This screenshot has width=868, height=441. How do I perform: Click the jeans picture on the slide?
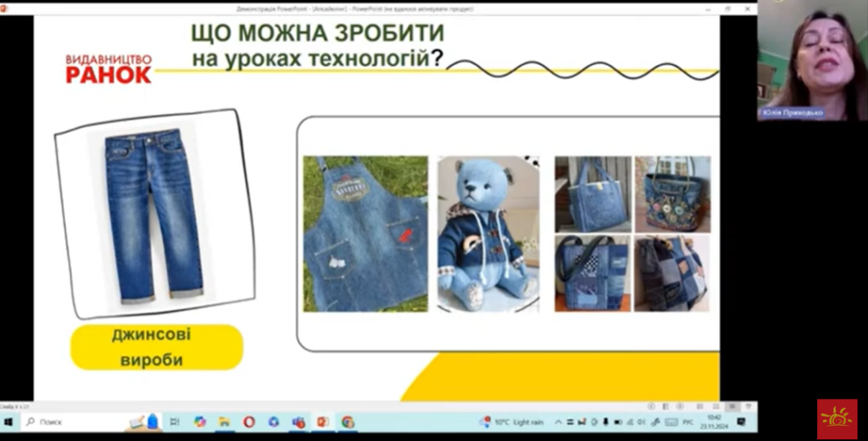[153, 216]
